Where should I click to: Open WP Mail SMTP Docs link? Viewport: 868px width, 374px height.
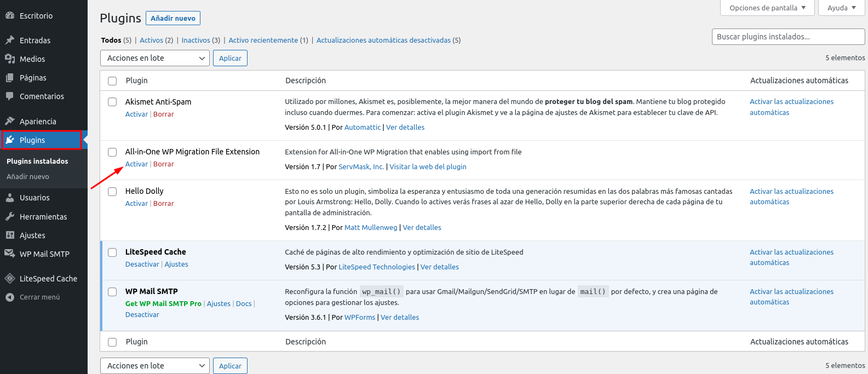(x=244, y=304)
